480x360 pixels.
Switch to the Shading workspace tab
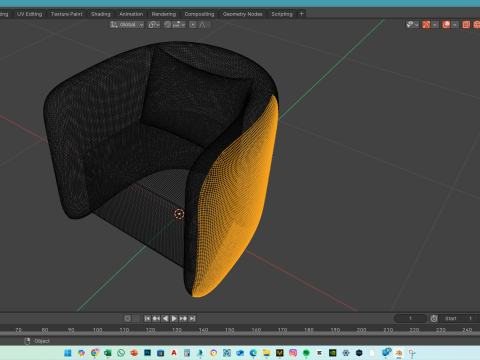[x=101, y=14]
